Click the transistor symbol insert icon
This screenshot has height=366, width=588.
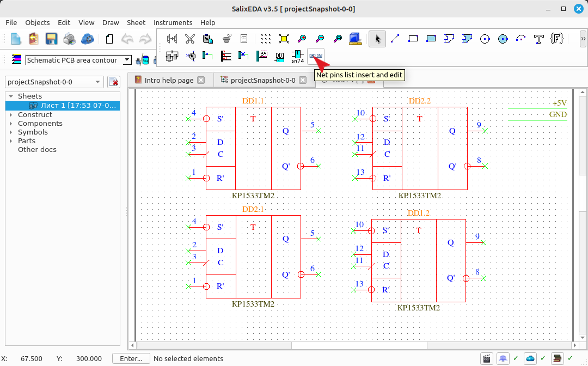tap(191, 56)
